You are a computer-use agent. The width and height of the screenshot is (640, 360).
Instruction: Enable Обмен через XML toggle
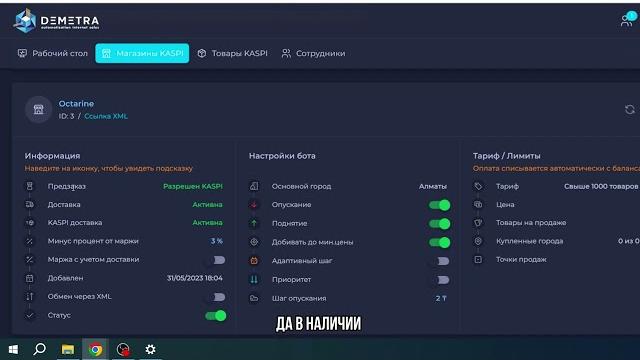coord(217,297)
